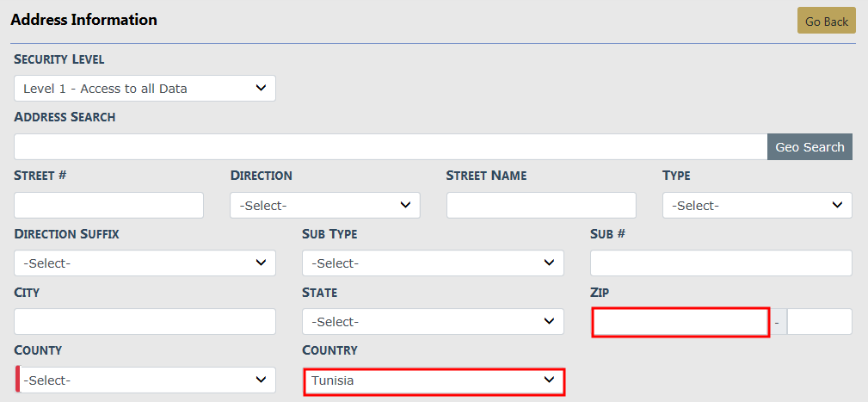
Task: Click the Security Level chevron arrow
Action: click(x=261, y=88)
